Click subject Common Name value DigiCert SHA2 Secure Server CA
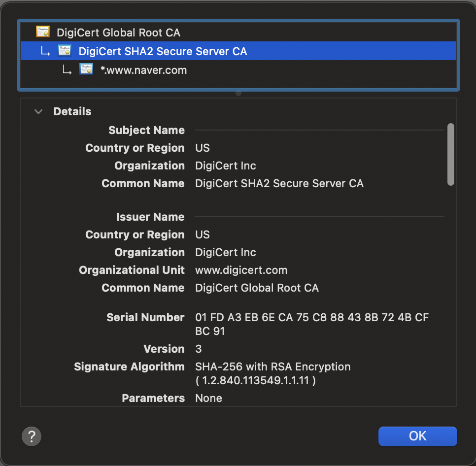This screenshot has height=466, width=476. pos(279,184)
